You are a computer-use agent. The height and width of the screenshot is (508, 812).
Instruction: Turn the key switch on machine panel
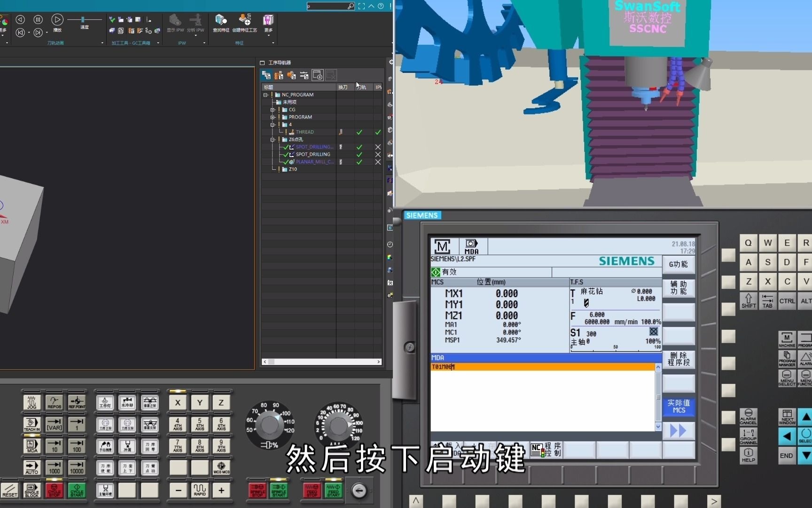[x=359, y=491]
